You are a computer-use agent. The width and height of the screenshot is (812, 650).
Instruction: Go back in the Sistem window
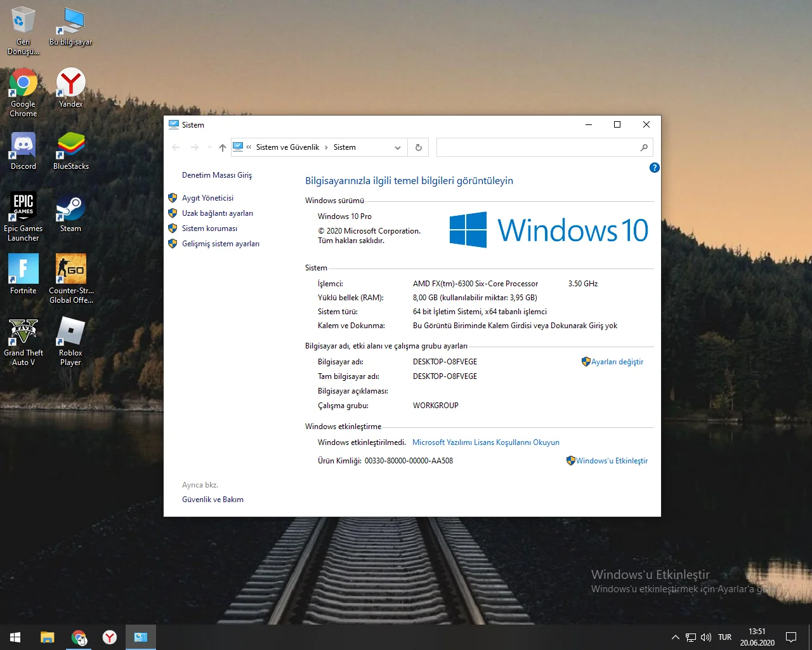tap(176, 147)
